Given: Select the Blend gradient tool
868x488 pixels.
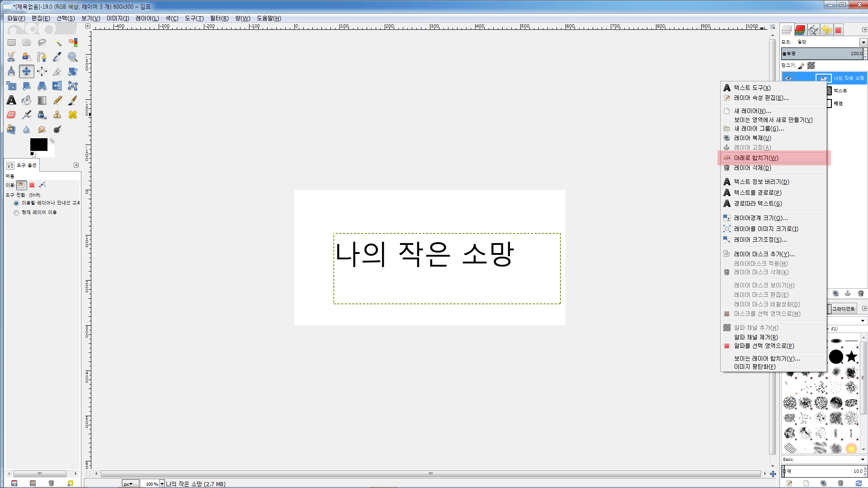Looking at the screenshot, I should 42,100.
